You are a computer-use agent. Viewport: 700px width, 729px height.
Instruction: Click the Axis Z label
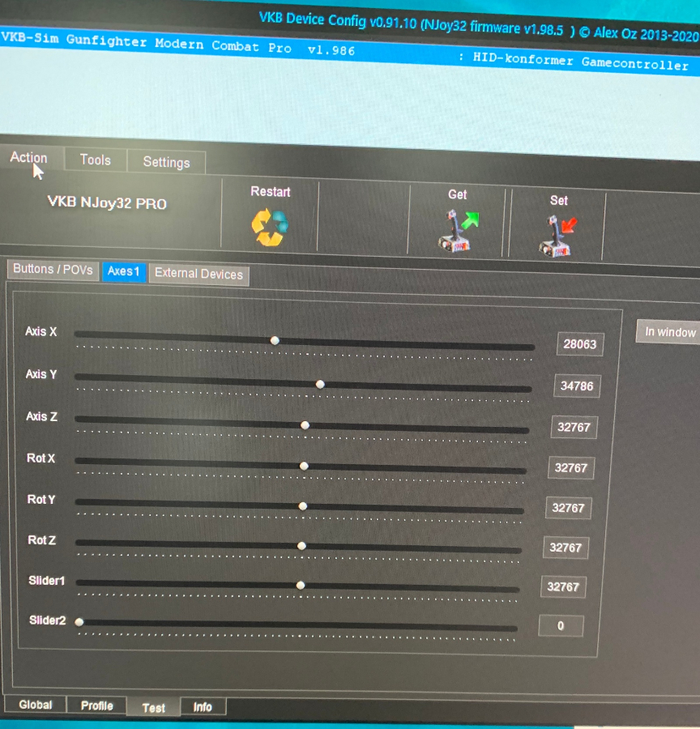(42, 416)
